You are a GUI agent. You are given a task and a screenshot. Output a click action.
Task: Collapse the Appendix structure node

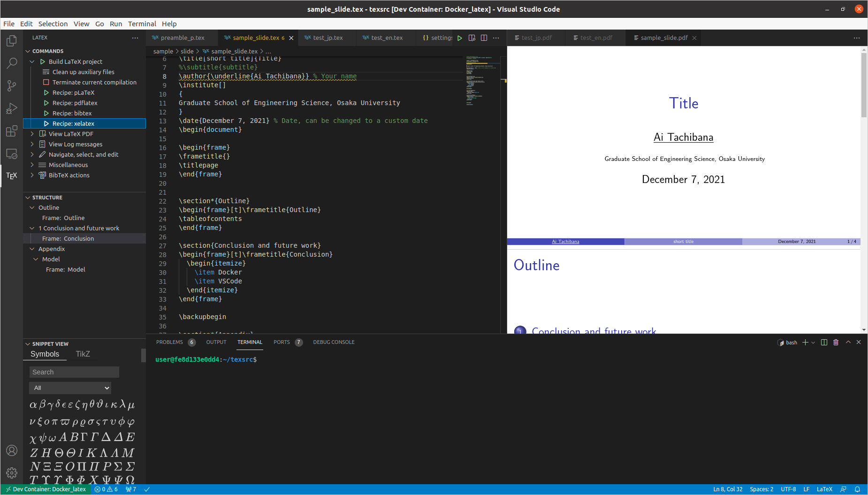tap(32, 249)
